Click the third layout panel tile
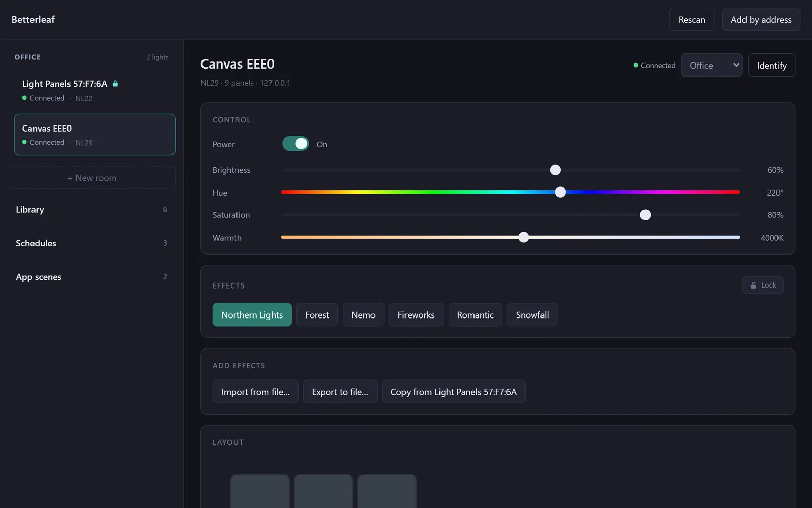812x508 pixels. coord(387,491)
